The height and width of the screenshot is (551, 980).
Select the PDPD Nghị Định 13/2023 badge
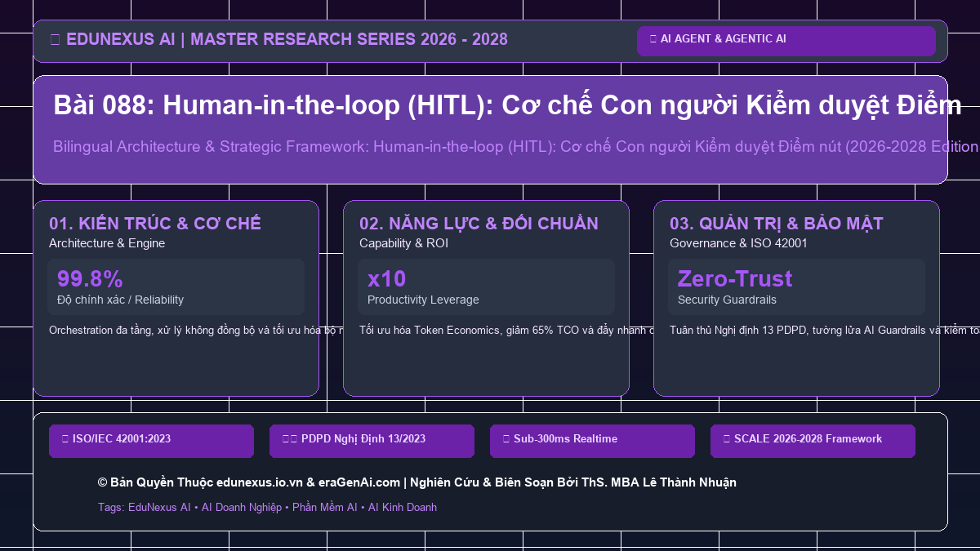pos(372,441)
